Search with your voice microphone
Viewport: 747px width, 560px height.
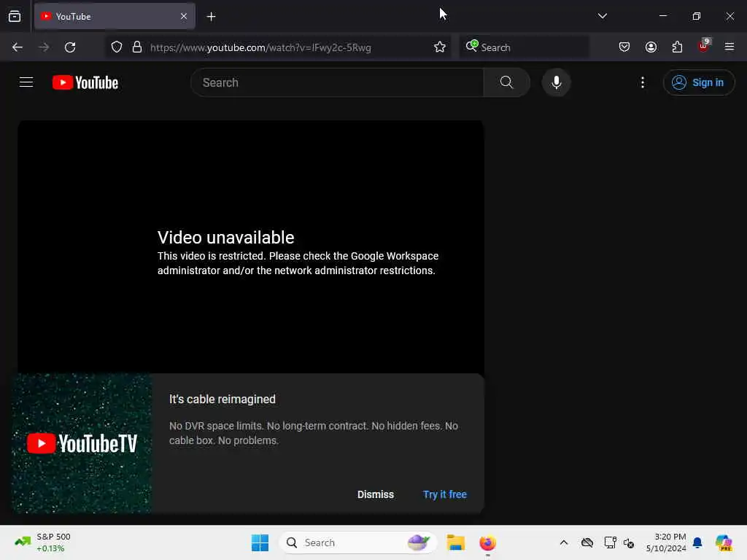556,82
